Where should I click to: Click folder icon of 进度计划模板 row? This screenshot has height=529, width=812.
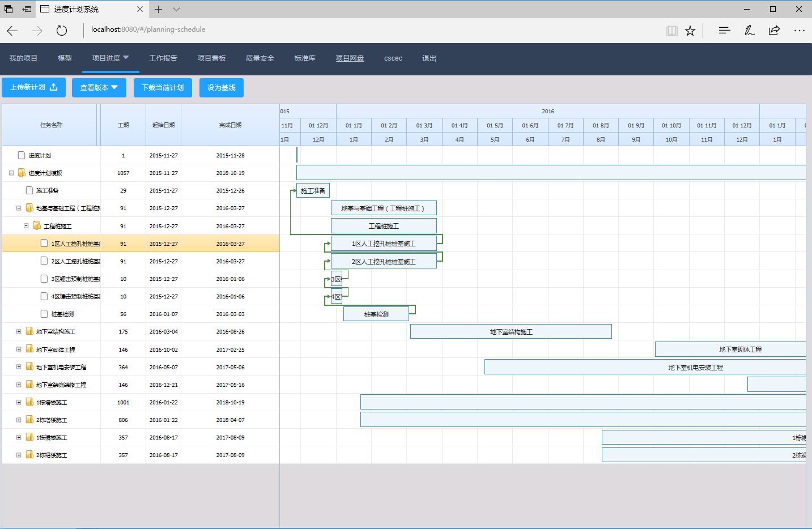click(22, 173)
